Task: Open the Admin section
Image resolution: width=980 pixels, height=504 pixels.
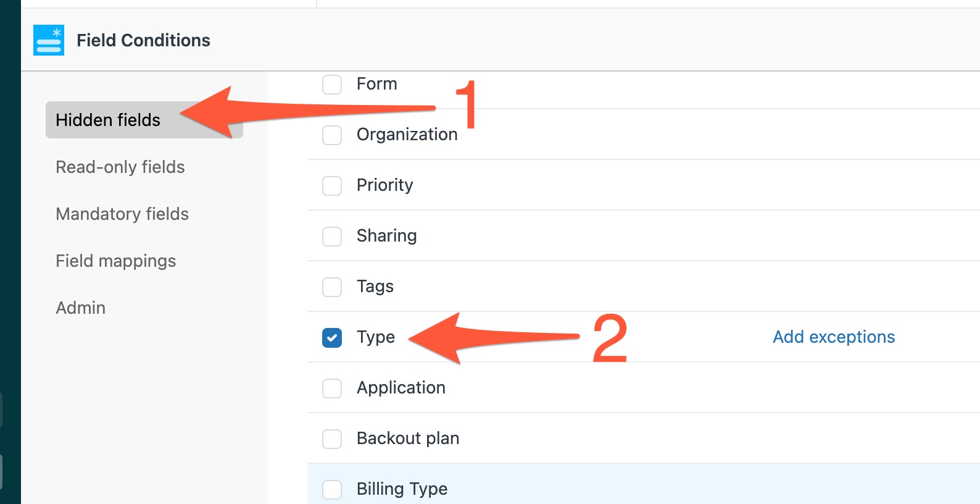Action: (x=80, y=307)
